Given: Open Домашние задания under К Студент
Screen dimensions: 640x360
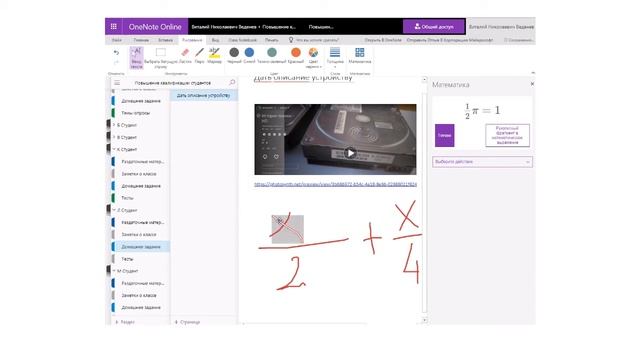Looking at the screenshot, I should [x=141, y=186].
